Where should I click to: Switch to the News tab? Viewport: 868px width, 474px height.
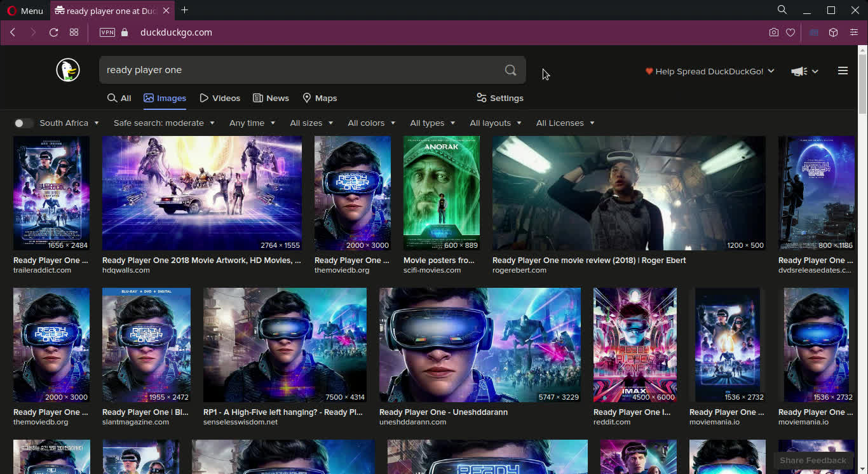tap(271, 98)
